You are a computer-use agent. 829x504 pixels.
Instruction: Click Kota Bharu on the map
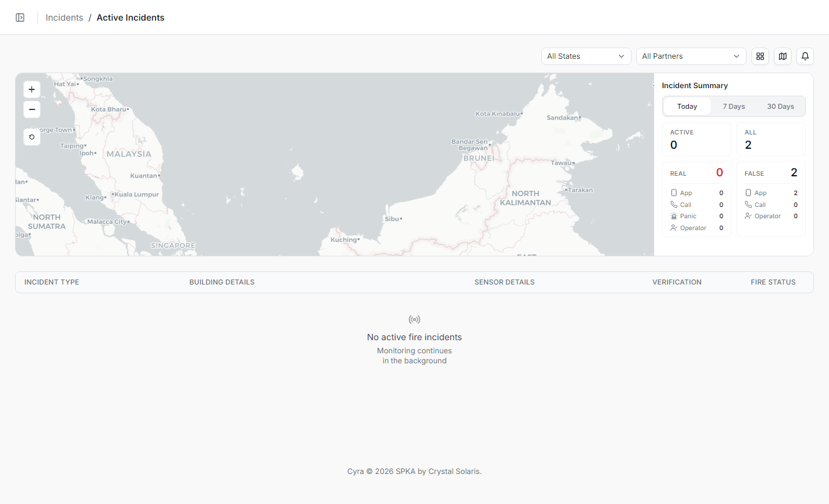coord(109,109)
